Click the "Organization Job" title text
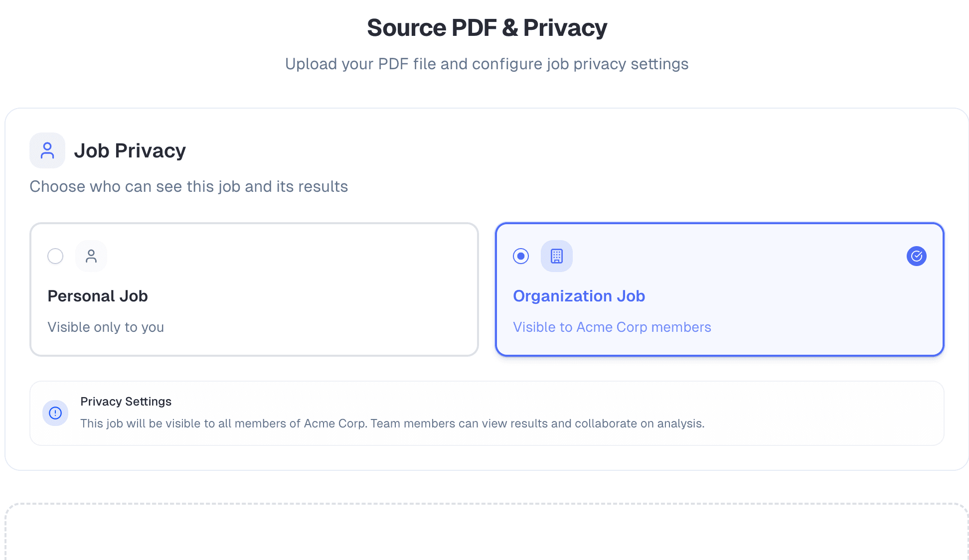Screen dimensions: 969x560 pos(579,296)
